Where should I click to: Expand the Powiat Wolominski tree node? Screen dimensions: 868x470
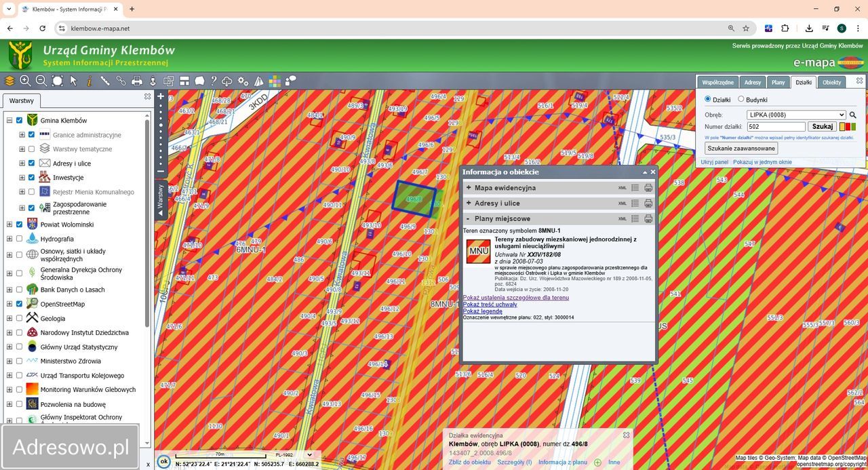click(x=9, y=224)
